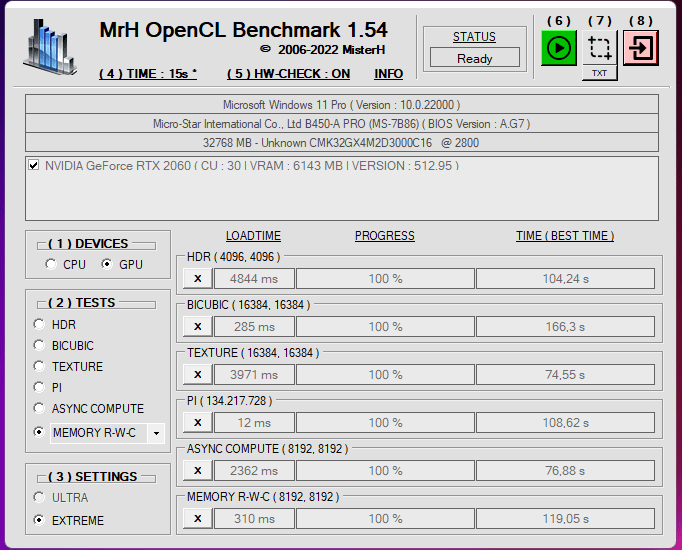682x550 pixels.
Task: Click the HDR loadtime 4844 ms field
Action: pyautogui.click(x=254, y=279)
